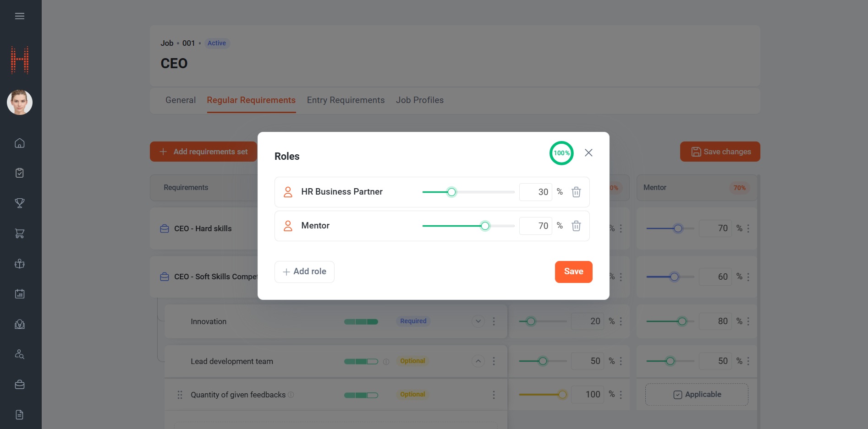Image resolution: width=868 pixels, height=429 pixels.
Task: Switch to the General tab
Action: 181,100
